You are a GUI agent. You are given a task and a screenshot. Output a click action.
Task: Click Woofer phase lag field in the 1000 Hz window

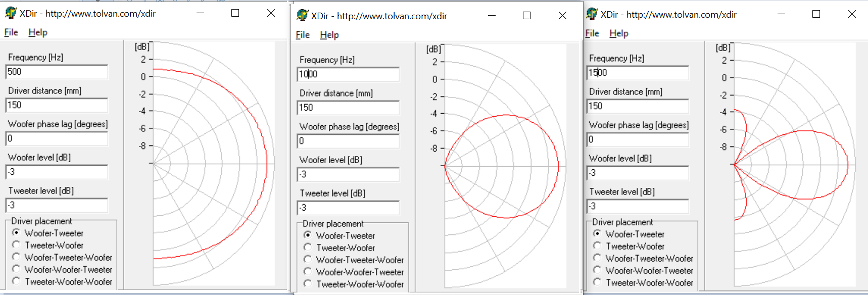pyautogui.click(x=348, y=141)
